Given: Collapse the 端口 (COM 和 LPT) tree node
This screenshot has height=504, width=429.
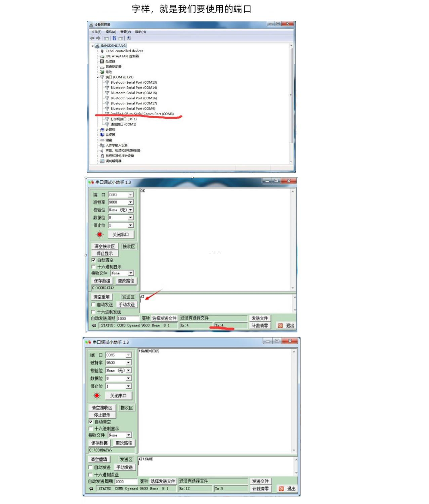Looking at the screenshot, I should tap(98, 77).
